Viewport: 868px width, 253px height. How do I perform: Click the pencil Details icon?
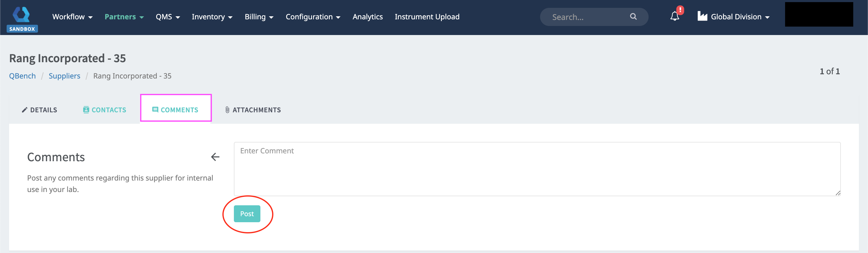point(25,110)
